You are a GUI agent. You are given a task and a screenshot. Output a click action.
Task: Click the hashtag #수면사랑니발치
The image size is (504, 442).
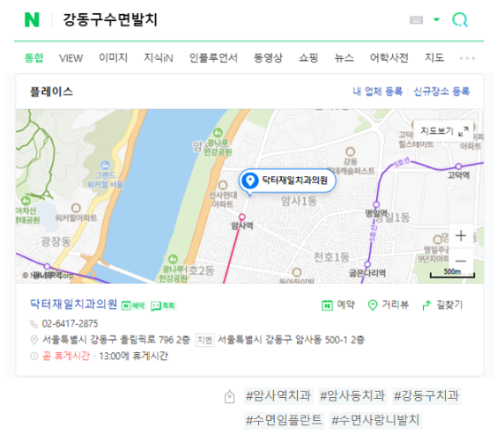click(375, 420)
